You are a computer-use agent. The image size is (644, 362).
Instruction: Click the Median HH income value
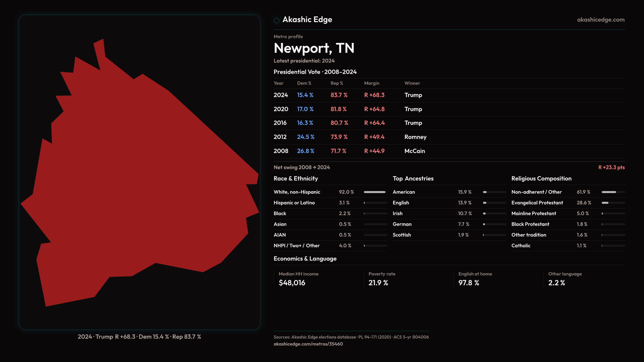[x=292, y=283]
